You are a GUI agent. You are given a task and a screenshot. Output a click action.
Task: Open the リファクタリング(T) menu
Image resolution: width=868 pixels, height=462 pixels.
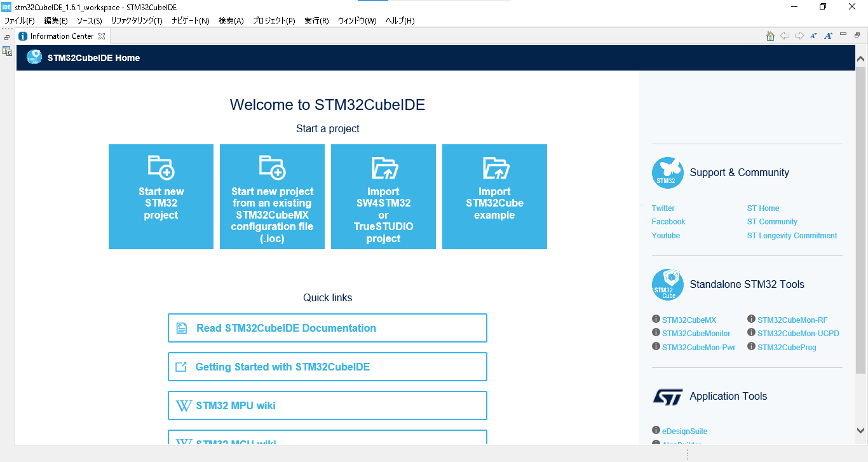click(x=137, y=21)
